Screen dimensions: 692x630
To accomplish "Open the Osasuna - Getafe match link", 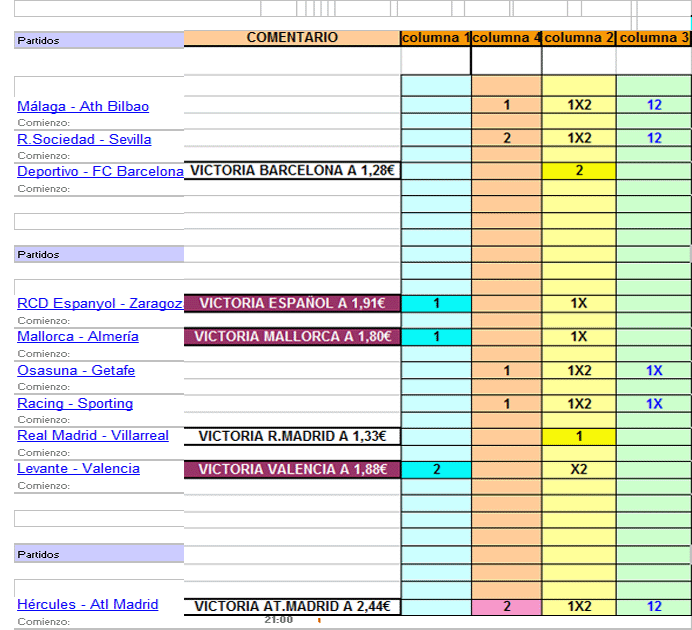I will [76, 370].
